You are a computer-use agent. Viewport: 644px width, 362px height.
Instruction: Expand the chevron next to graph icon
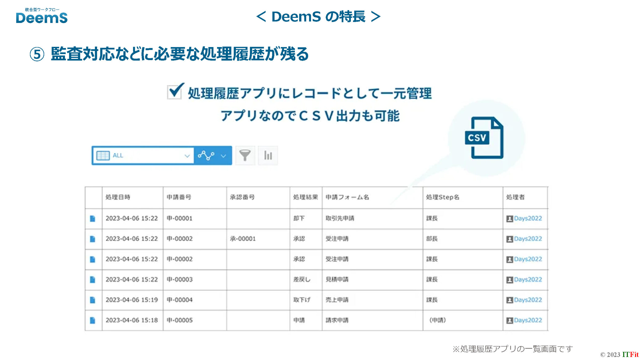tap(223, 156)
